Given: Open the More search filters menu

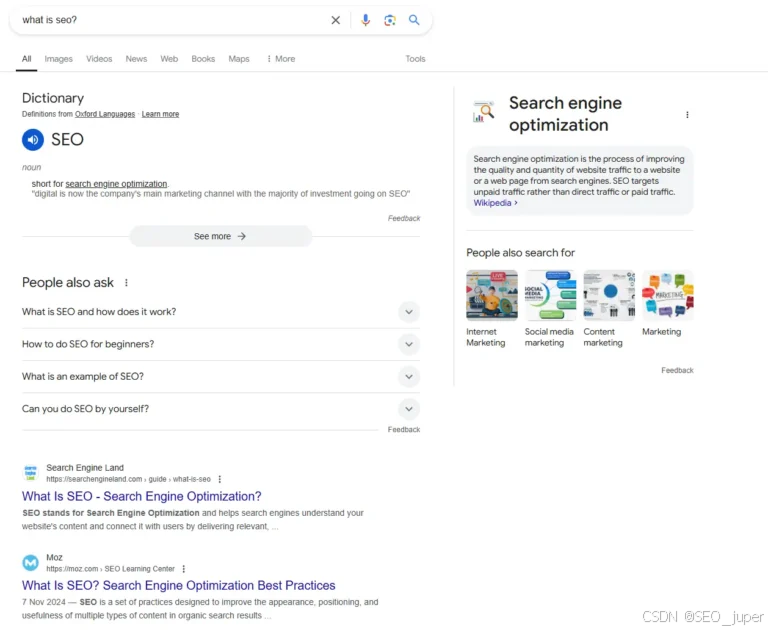Looking at the screenshot, I should (281, 59).
